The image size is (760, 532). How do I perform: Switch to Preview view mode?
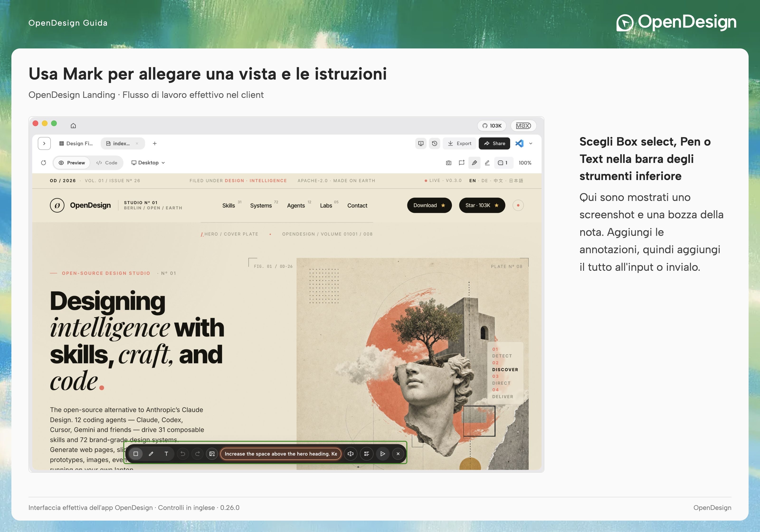72,162
